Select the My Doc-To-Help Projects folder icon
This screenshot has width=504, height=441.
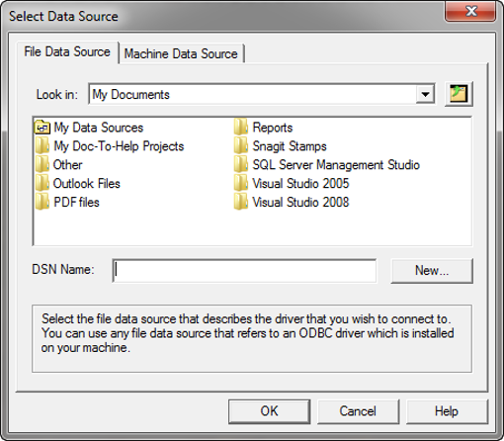pyautogui.click(x=42, y=146)
